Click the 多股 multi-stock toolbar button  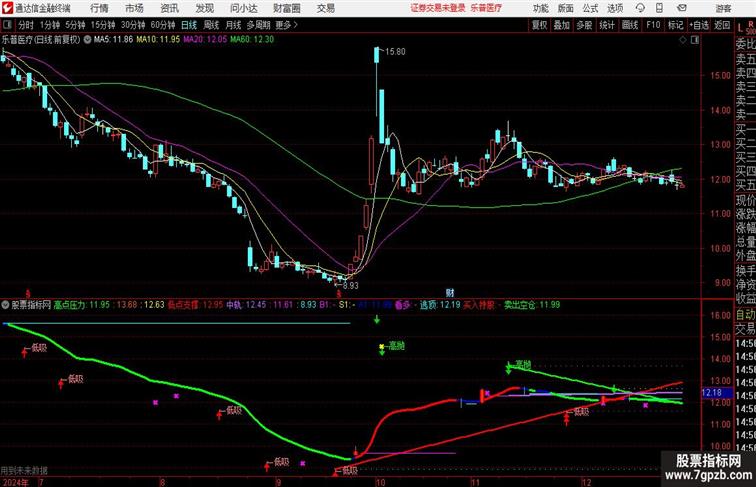584,25
